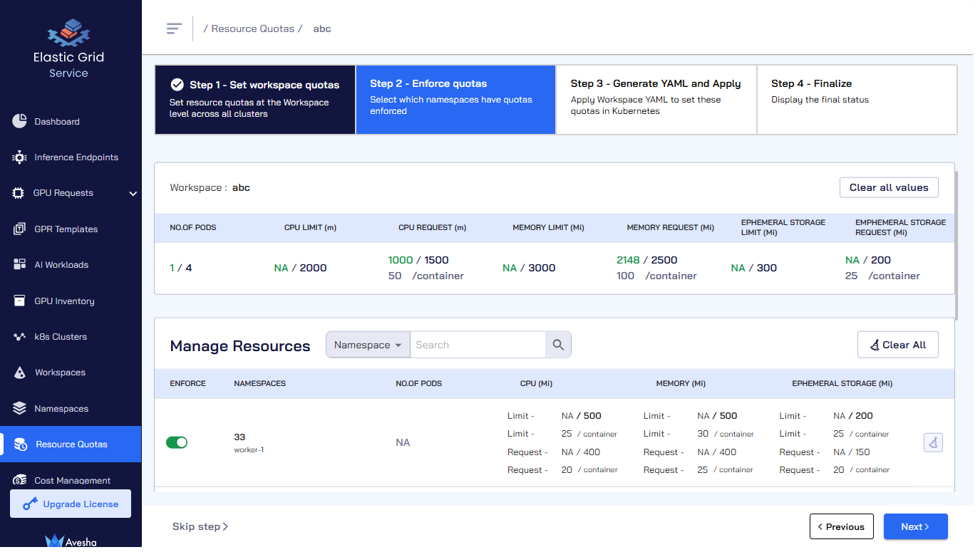Screen dimensions: 980x557
Task: Click the GPR Templates icon in sidebar
Action: tap(19, 229)
